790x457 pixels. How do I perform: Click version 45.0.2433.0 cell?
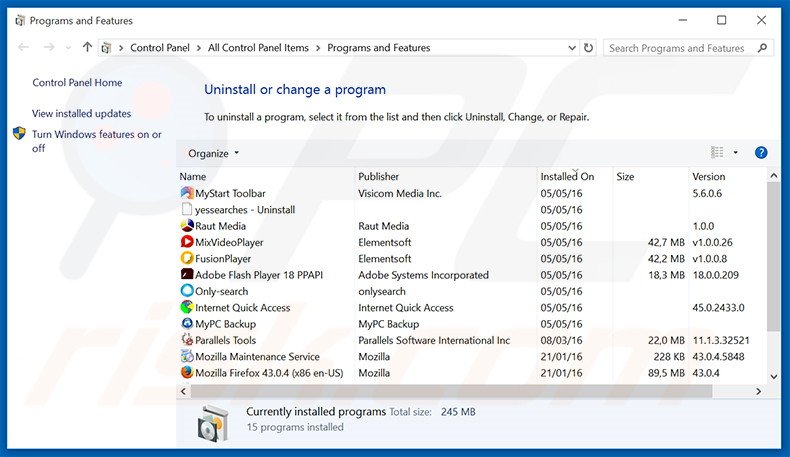(718, 307)
